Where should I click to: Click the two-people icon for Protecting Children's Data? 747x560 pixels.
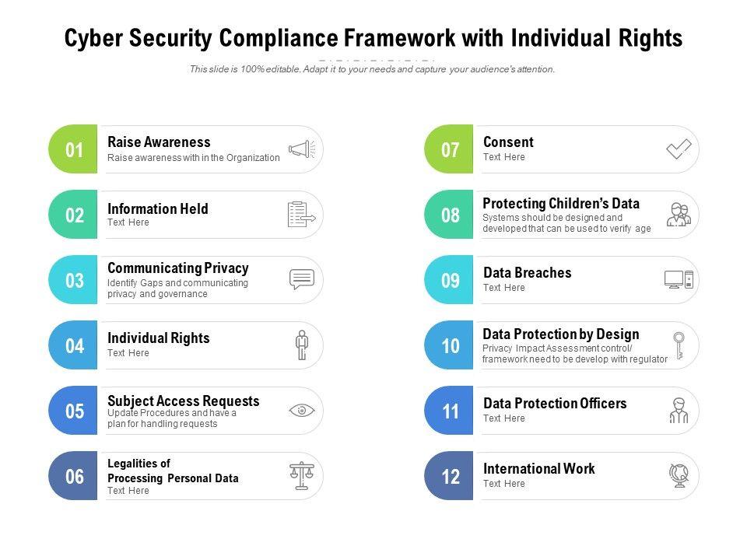click(x=679, y=214)
